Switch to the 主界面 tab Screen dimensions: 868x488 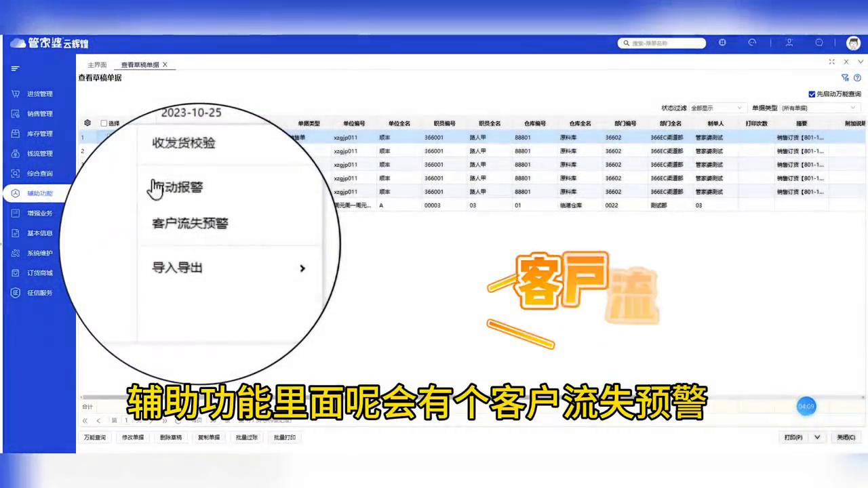(x=97, y=64)
